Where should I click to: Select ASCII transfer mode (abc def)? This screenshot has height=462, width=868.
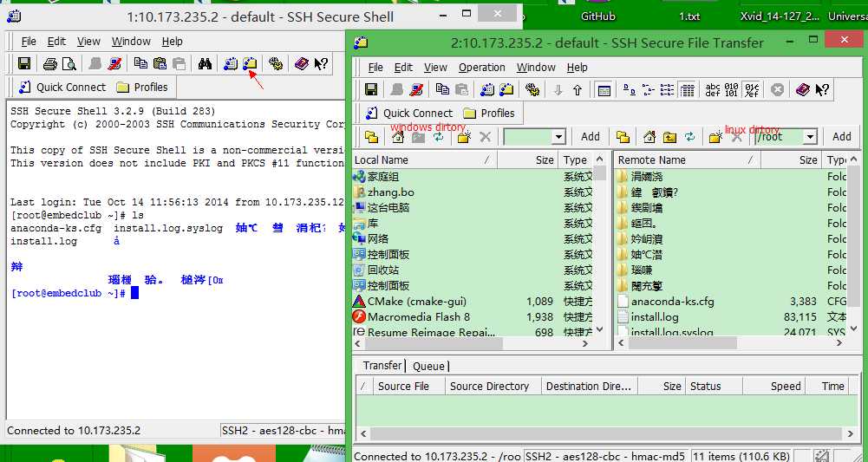click(713, 89)
